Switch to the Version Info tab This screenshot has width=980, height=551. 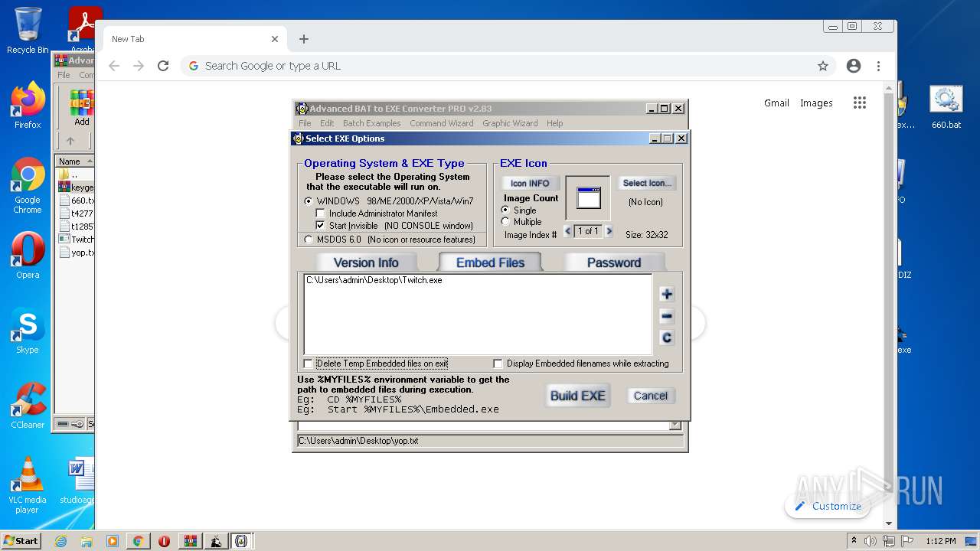[366, 262]
